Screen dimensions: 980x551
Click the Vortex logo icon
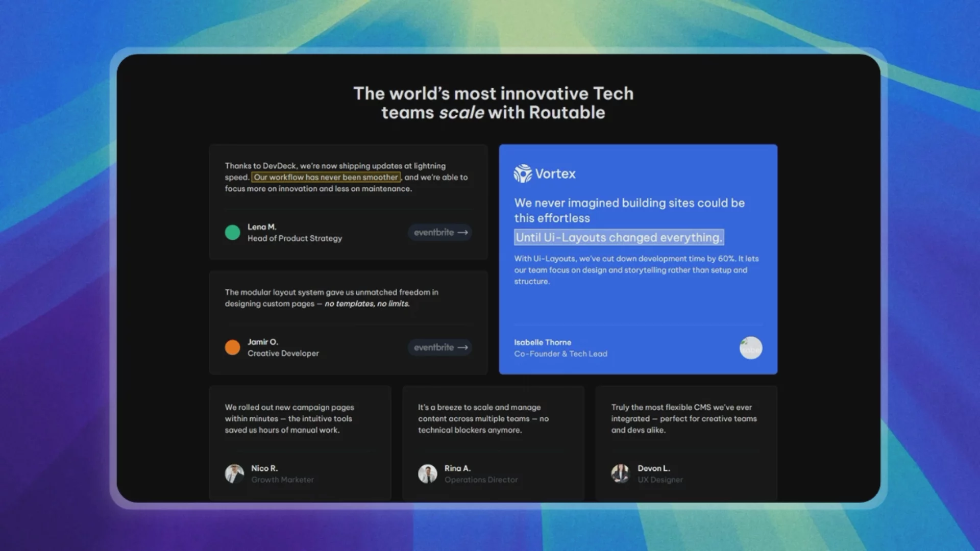(522, 174)
